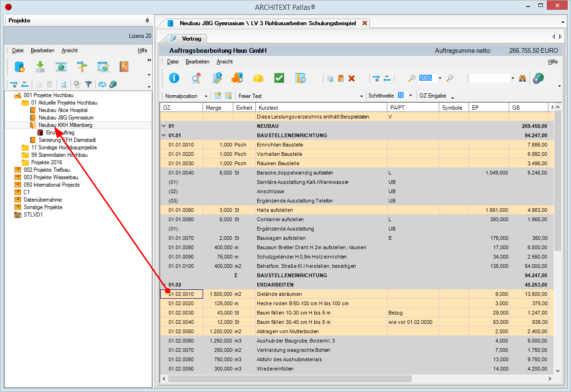Click the blue refresh arrows icon in the project tree toolbar
Image resolution: width=571 pixels, height=392 pixels.
[x=102, y=84]
